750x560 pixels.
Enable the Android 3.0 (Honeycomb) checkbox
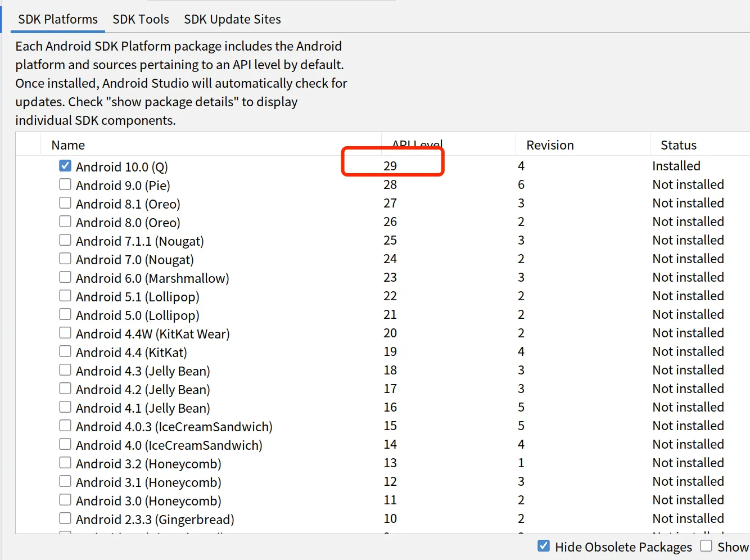[65, 500]
